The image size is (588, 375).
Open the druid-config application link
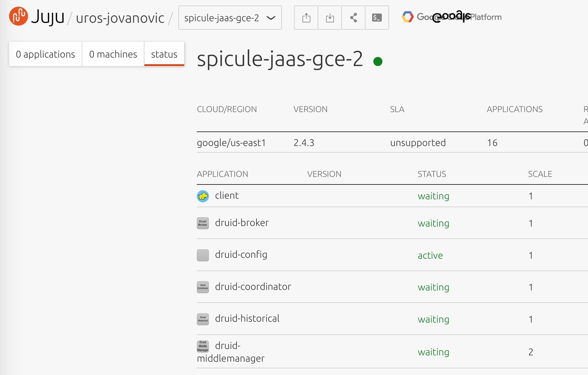point(241,255)
